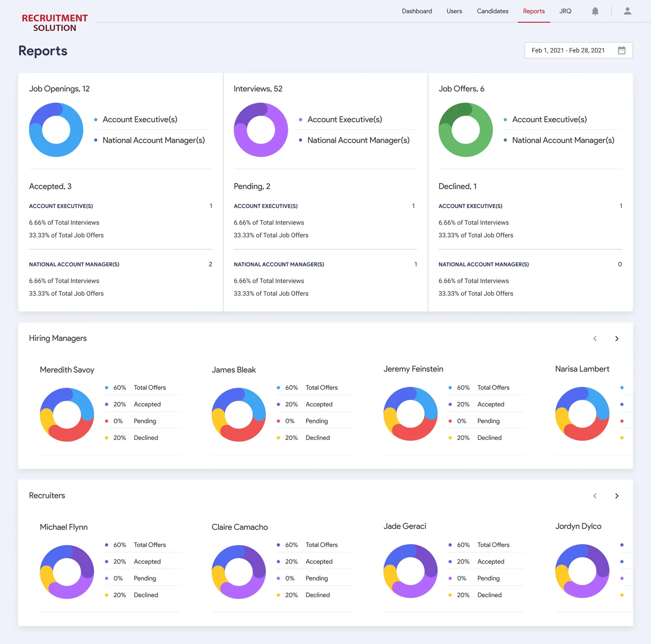Click the 'Accepted, 3' heading

tap(50, 186)
